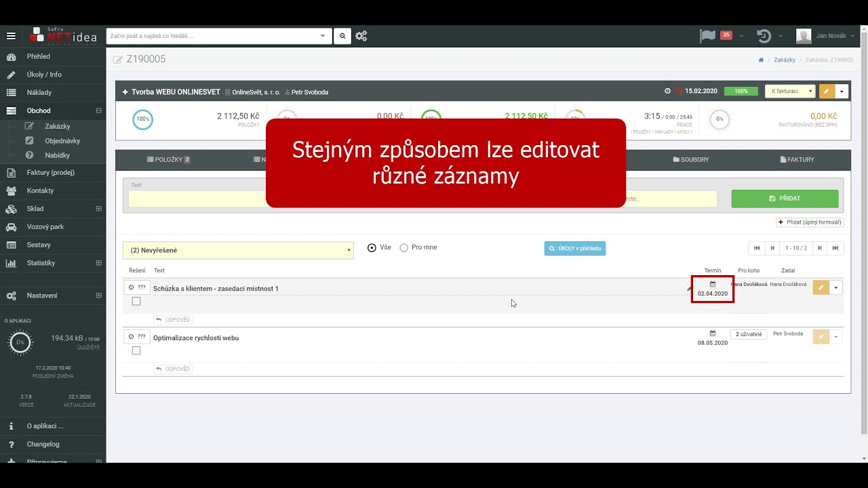This screenshot has height=488, width=868.
Task: Click the red 35 notification badge
Action: (726, 35)
